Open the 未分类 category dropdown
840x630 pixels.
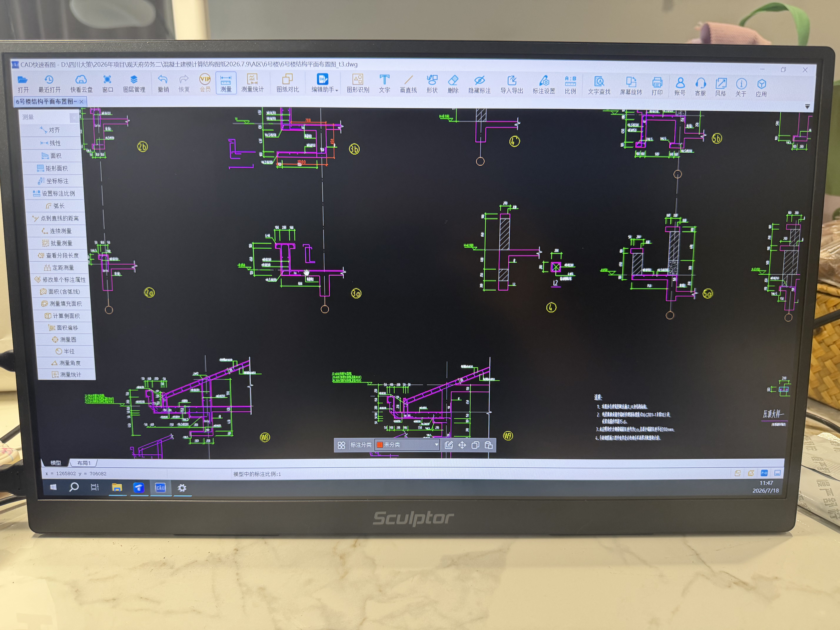pos(407,445)
